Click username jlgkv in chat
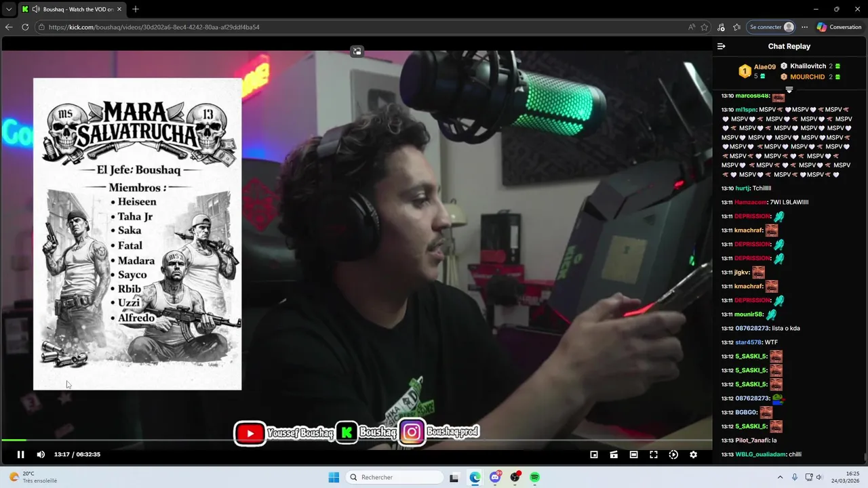This screenshot has width=868, height=488. click(x=742, y=272)
